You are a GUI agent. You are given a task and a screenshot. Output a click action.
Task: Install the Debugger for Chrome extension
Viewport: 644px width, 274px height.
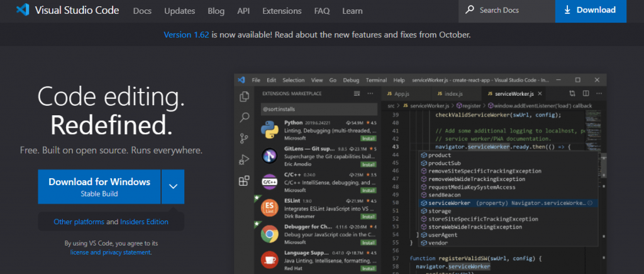point(369,243)
